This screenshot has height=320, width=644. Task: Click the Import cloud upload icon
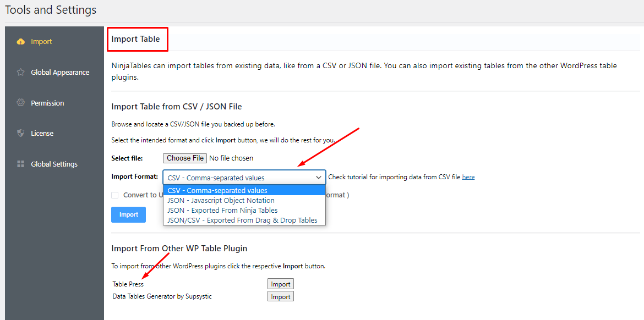pyautogui.click(x=20, y=41)
